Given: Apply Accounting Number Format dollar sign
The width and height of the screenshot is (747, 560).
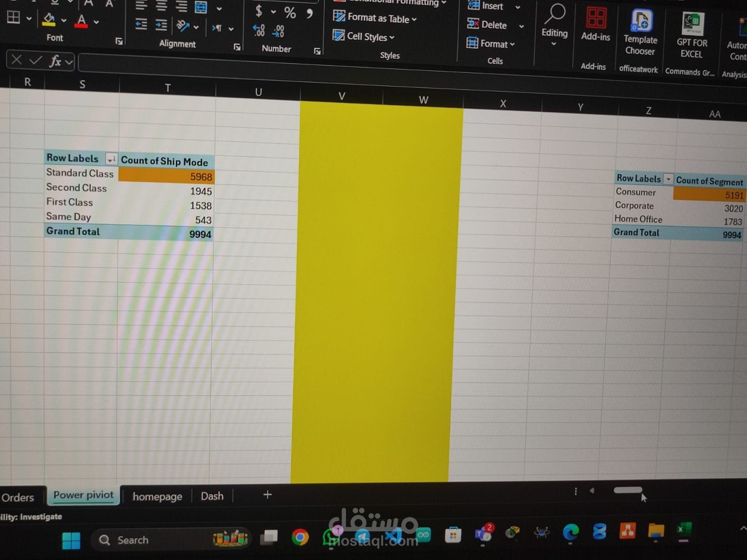Looking at the screenshot, I should coord(259,11).
